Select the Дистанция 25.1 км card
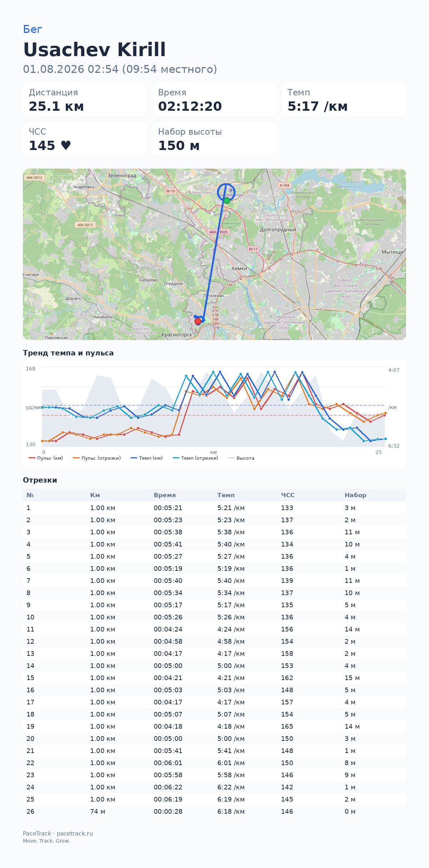Screen dimensions: 429x868 tap(85, 100)
